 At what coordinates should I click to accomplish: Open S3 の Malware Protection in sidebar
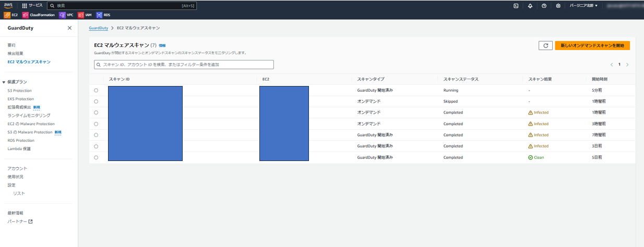coord(30,132)
